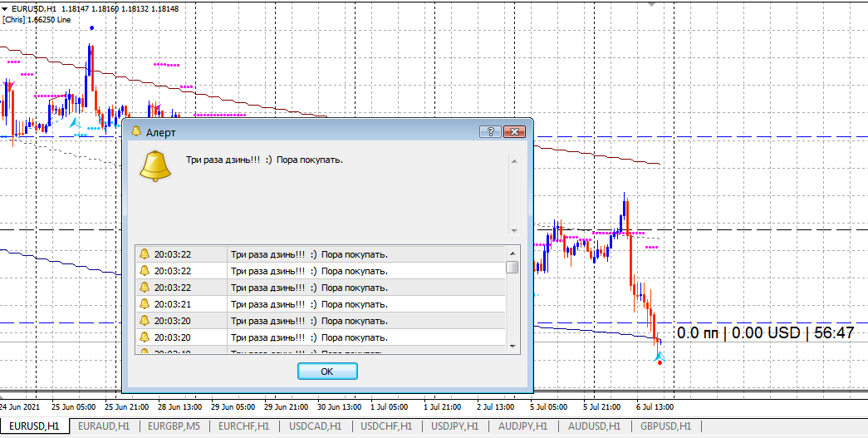Click the '0.0 пп | 0.00 USD | 56:47' label

[766, 332]
